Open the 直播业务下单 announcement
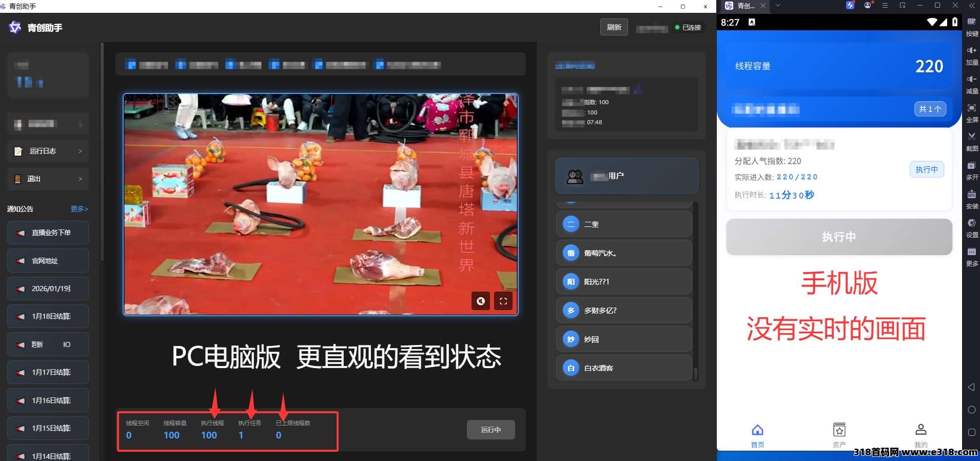The height and width of the screenshot is (461, 980). pyautogui.click(x=48, y=233)
